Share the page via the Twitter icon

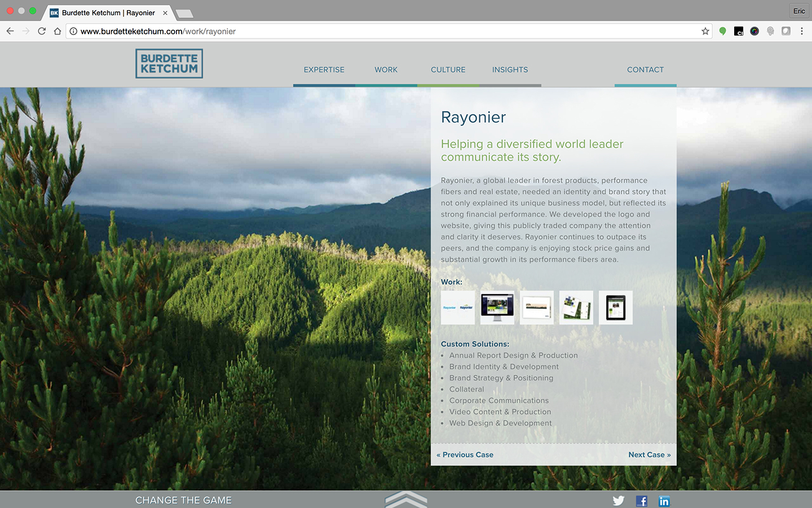click(x=619, y=501)
